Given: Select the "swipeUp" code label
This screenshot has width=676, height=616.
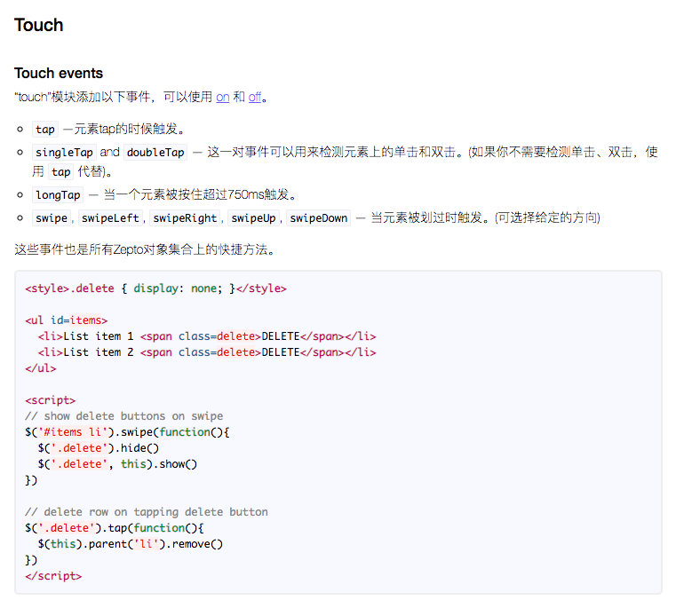Looking at the screenshot, I should [x=253, y=218].
